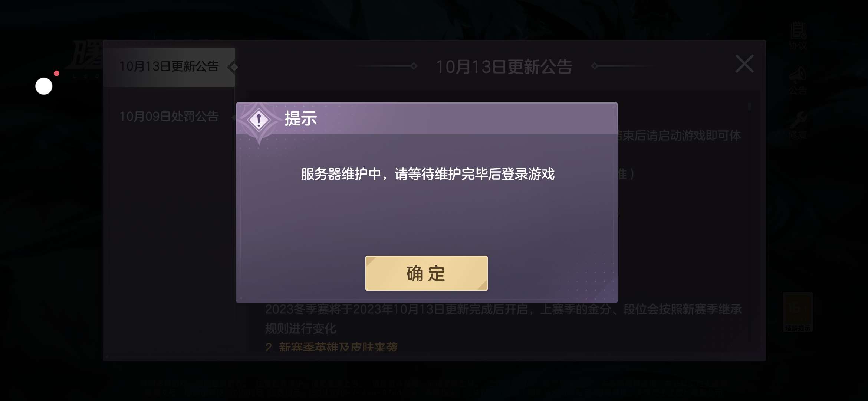
Task: Click the warning diamond icon beside 提示
Action: (259, 120)
